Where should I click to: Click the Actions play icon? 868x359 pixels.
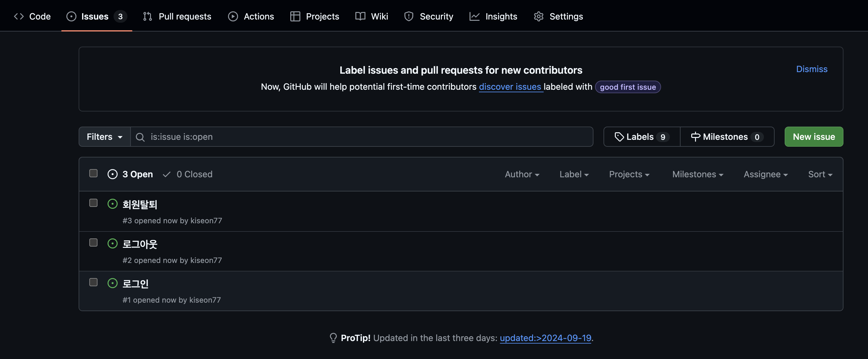[233, 16]
